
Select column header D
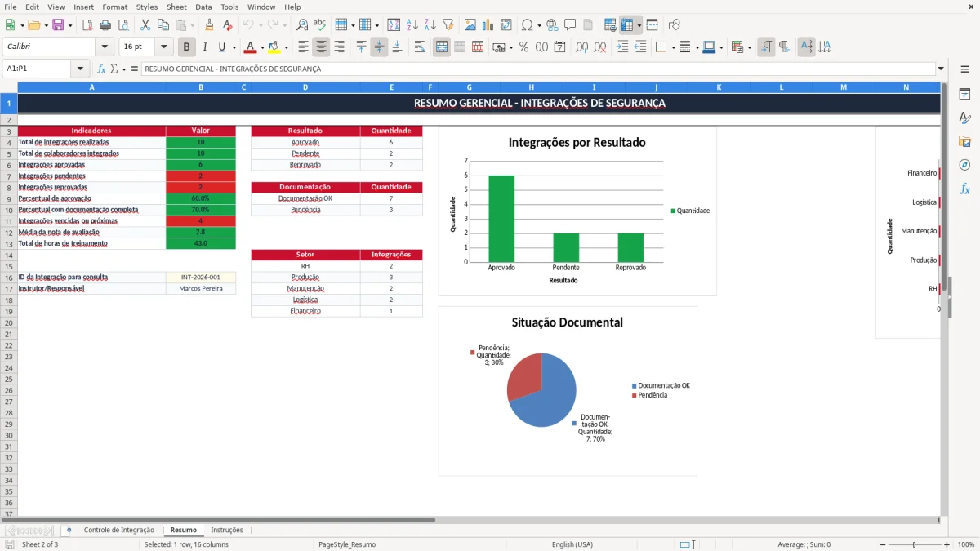pos(305,87)
